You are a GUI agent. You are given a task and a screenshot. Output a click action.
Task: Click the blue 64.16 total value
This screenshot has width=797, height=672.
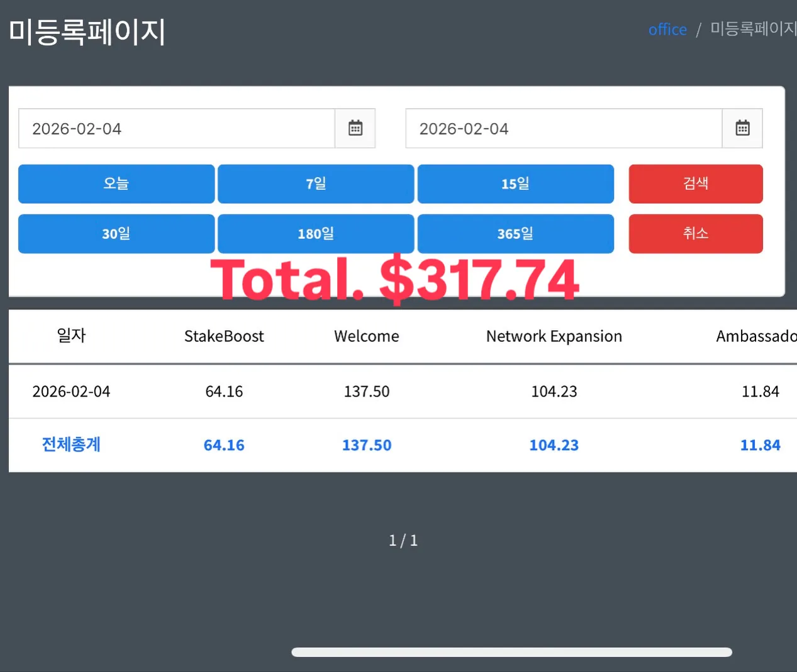[x=224, y=445]
